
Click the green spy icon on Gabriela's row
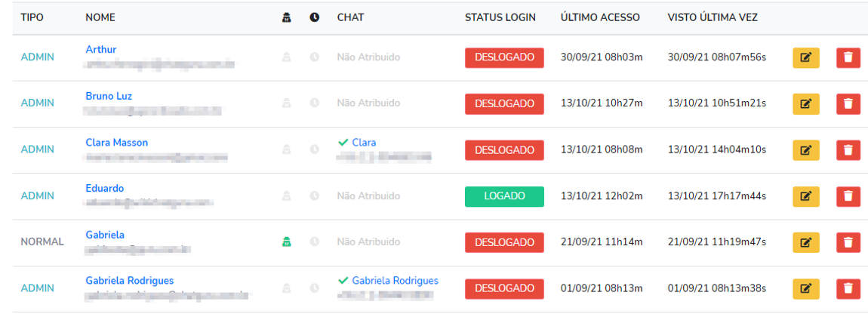pyautogui.click(x=286, y=242)
